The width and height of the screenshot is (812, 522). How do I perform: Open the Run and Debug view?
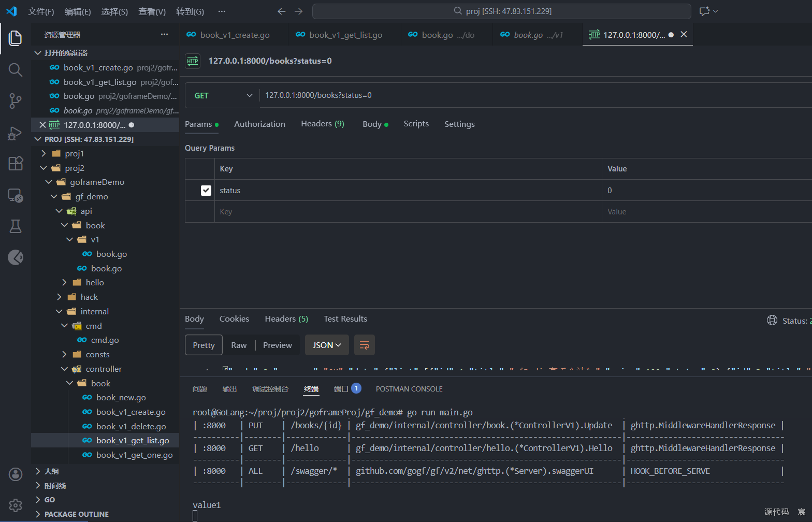[x=16, y=133]
